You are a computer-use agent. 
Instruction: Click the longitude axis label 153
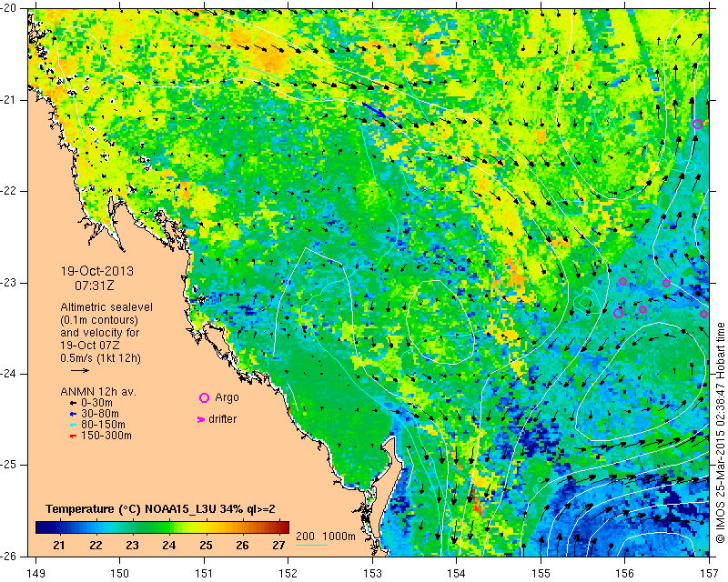[372, 574]
